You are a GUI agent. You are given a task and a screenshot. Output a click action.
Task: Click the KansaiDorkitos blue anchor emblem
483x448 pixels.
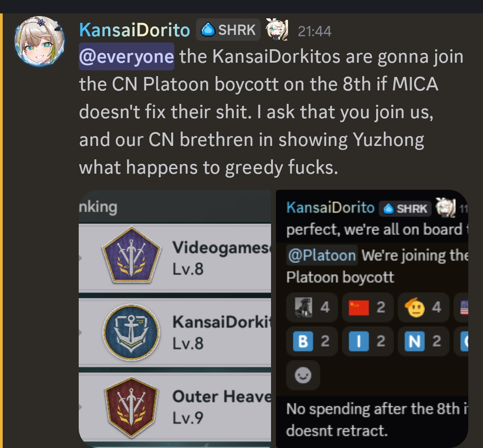(x=131, y=332)
